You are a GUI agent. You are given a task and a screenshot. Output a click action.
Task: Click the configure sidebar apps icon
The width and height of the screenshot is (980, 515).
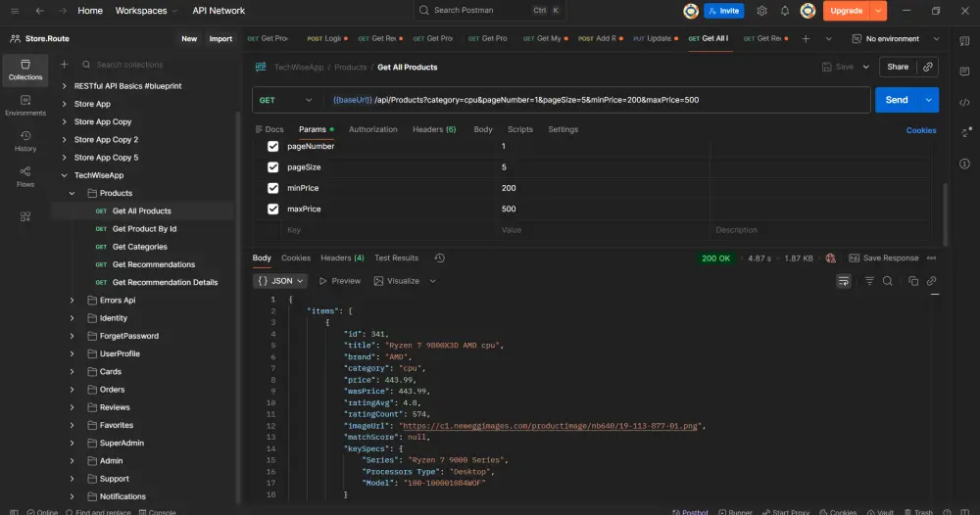point(25,216)
